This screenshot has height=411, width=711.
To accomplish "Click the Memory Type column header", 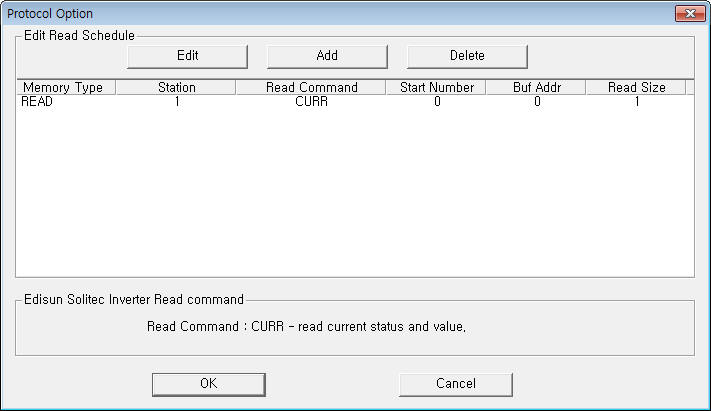I will (65, 87).
